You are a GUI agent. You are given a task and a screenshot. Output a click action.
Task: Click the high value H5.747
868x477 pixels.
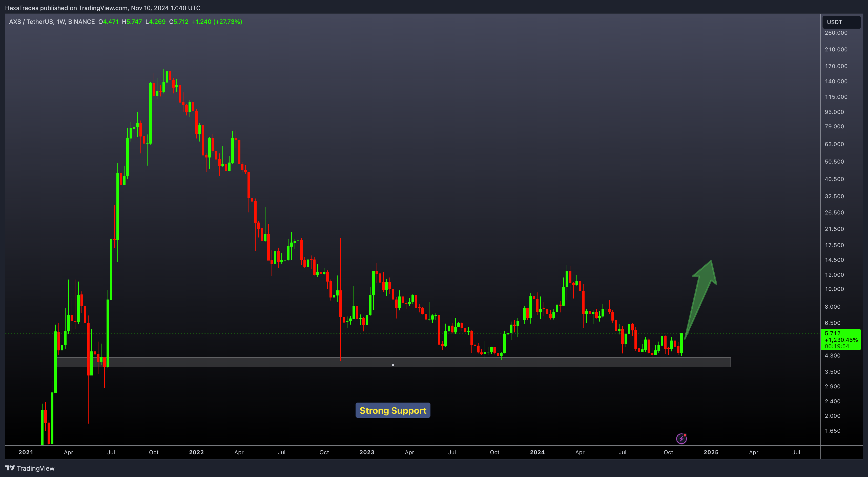click(x=132, y=22)
